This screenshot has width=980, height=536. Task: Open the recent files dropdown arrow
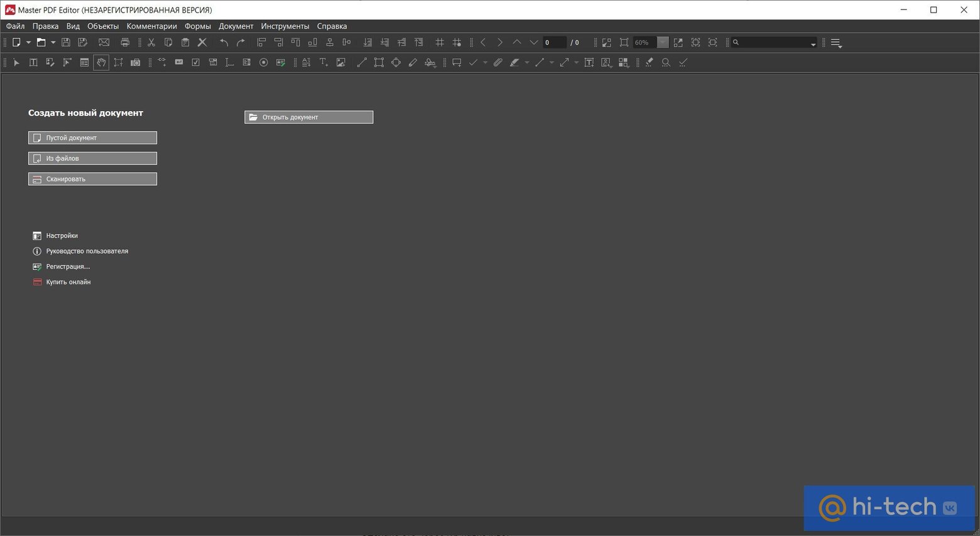click(53, 43)
